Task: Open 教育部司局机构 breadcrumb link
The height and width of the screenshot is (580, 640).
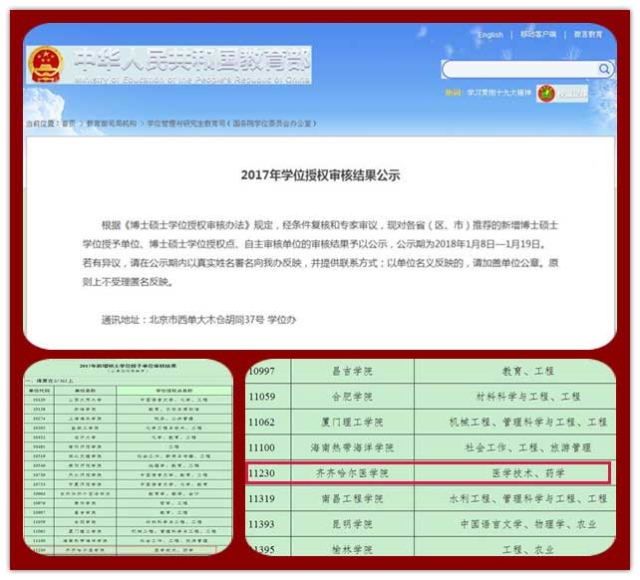Action: click(110, 123)
